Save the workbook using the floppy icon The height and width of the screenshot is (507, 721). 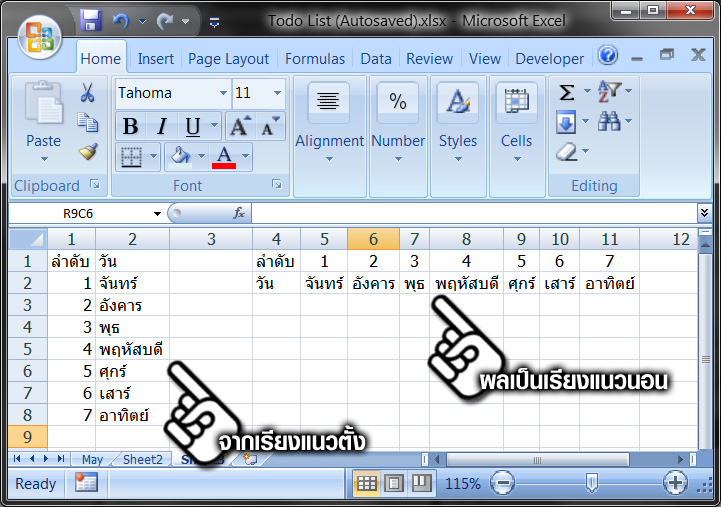tap(91, 20)
